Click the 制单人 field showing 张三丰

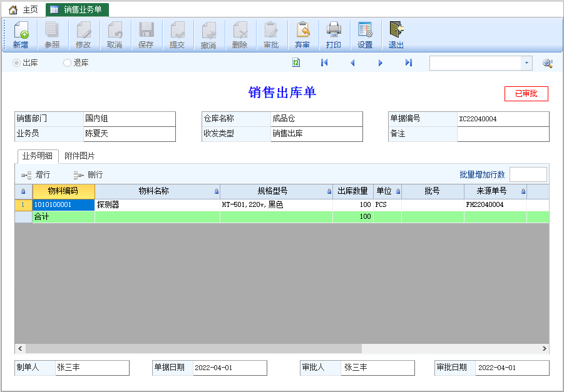pos(92,368)
